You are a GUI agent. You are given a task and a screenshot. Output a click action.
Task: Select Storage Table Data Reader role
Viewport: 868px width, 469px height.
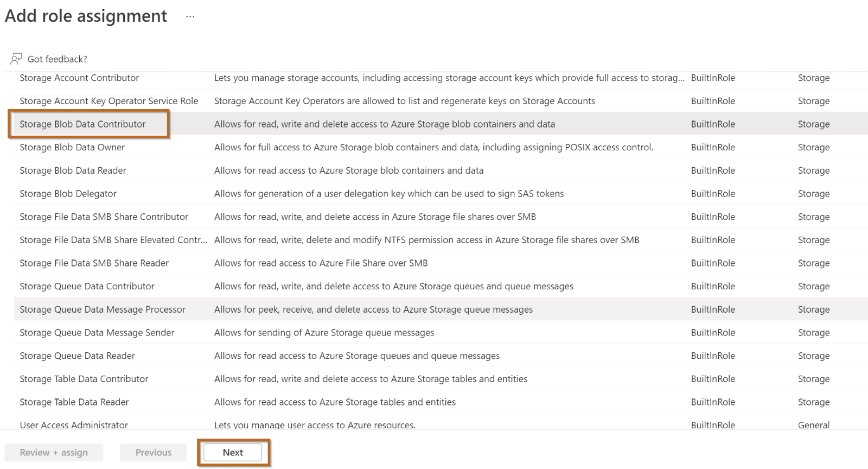pyautogui.click(x=74, y=402)
